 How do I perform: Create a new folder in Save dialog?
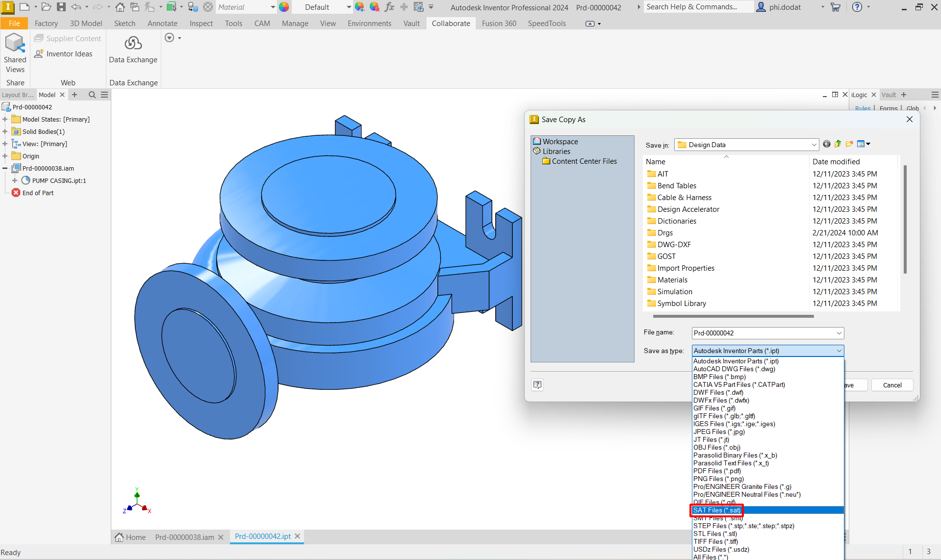point(849,144)
